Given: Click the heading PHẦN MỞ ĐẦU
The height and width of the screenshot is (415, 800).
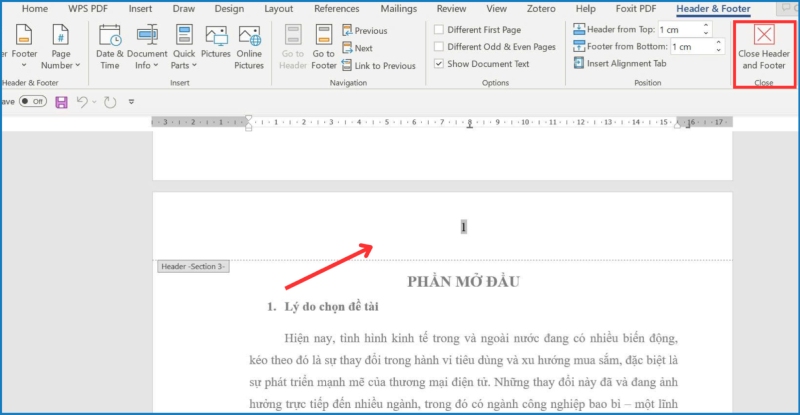Looking at the screenshot, I should click(x=463, y=281).
